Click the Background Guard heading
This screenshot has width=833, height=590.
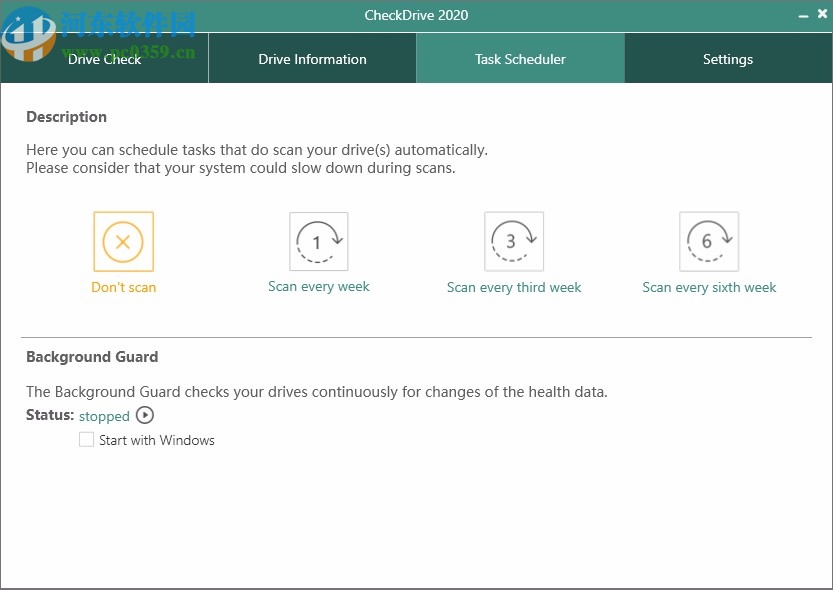[92, 356]
